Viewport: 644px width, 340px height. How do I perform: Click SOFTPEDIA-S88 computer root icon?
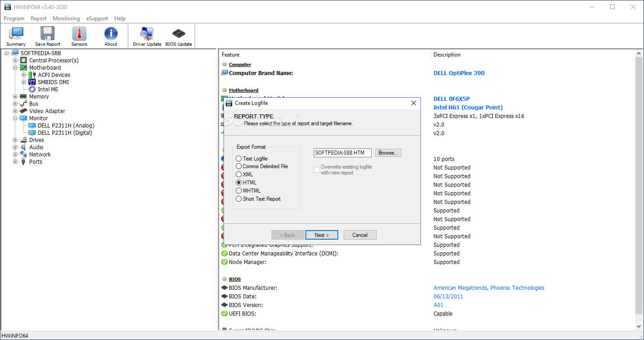tap(15, 53)
